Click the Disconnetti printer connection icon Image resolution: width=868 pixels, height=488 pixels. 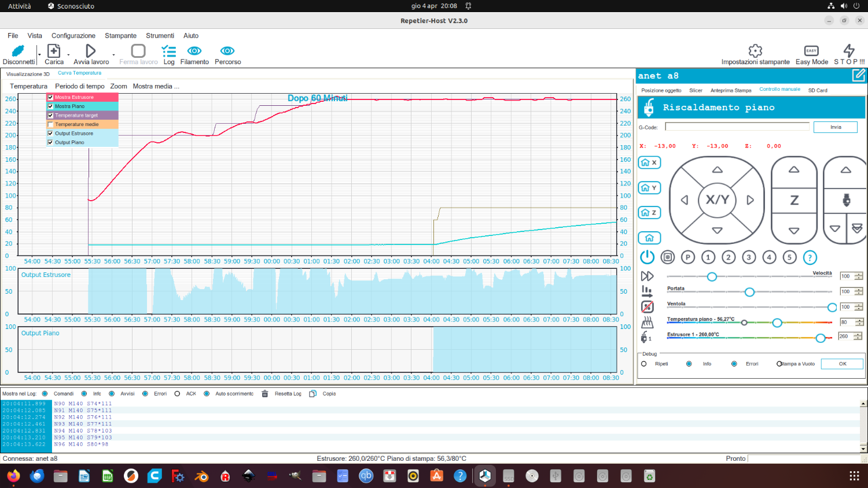click(18, 51)
